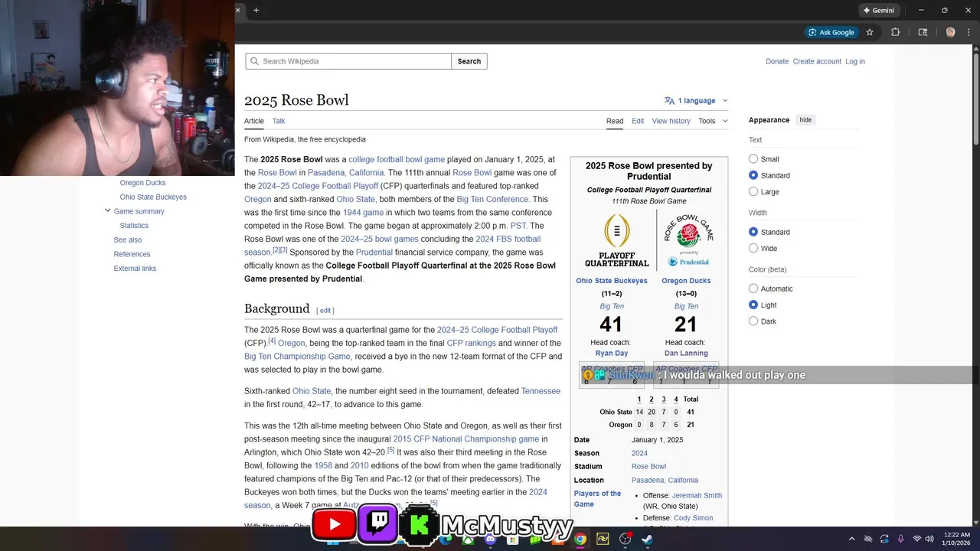The image size is (980, 551).
Task: Select Small text size
Action: [753, 159]
